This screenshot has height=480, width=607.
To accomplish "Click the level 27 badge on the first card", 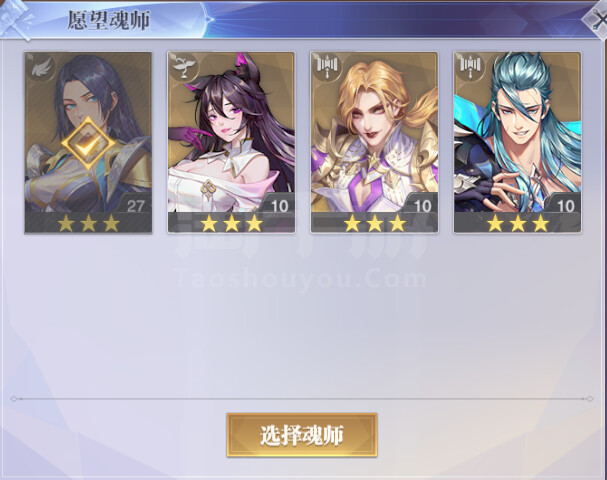I will (x=135, y=204).
